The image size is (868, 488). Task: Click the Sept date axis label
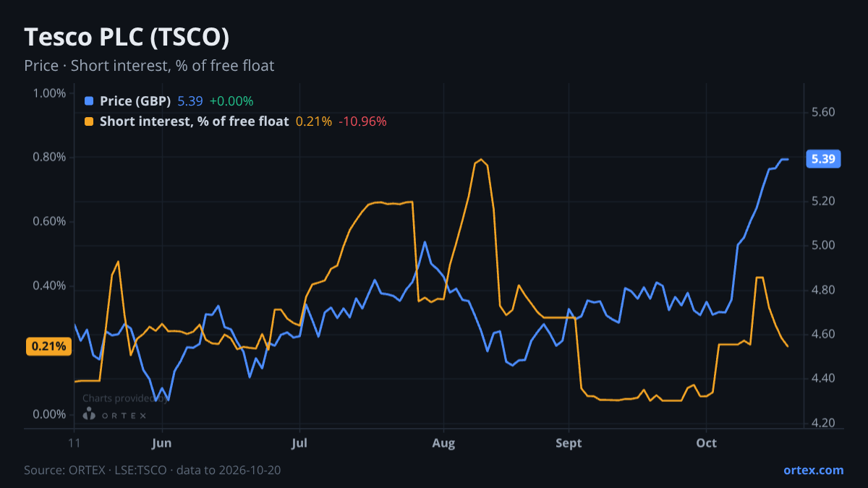[569, 443]
